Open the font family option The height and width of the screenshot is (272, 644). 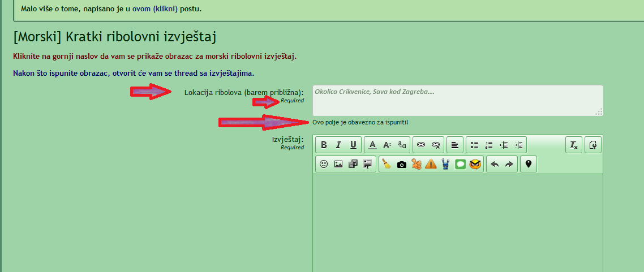(402, 145)
